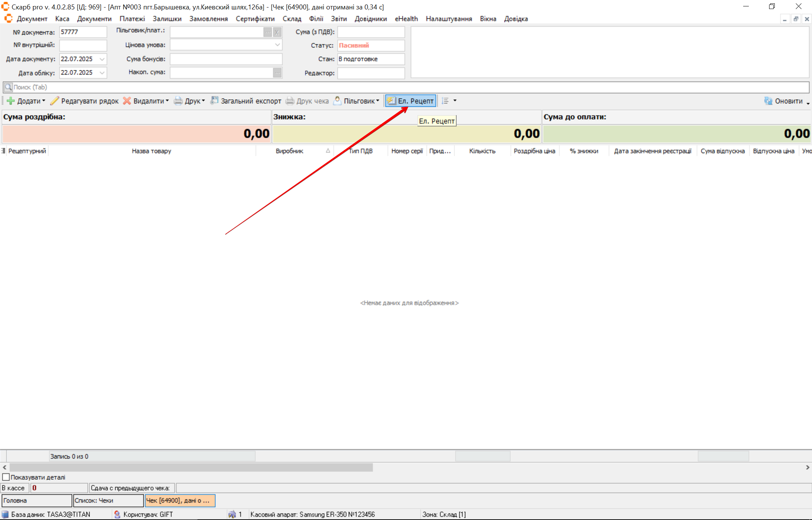Click the Оновити refresh icon

point(768,101)
